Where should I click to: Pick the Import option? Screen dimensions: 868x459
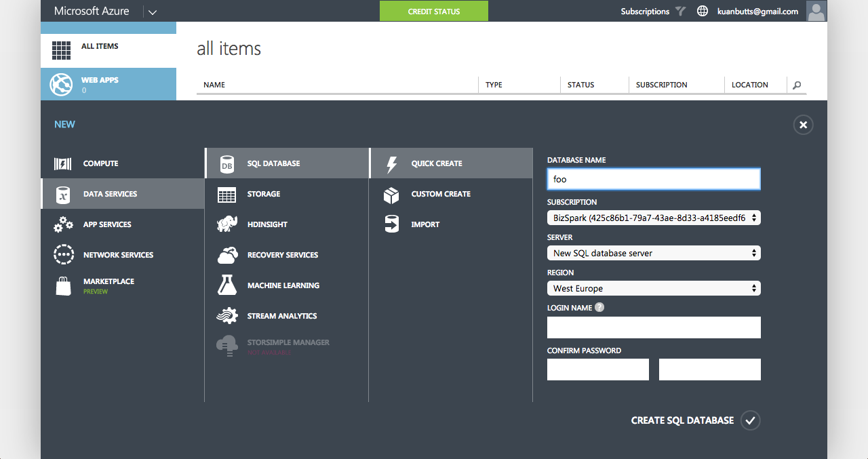(x=451, y=224)
